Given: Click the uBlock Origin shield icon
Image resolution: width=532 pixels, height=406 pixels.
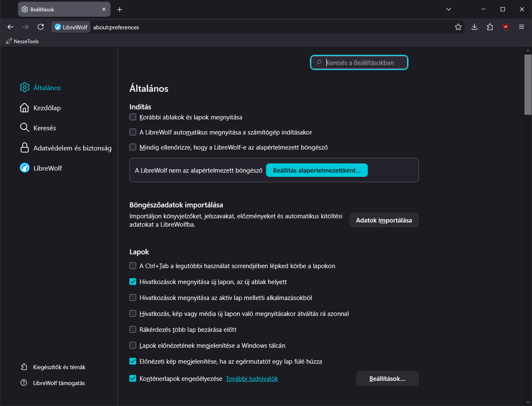Looking at the screenshot, I should tap(506, 27).
